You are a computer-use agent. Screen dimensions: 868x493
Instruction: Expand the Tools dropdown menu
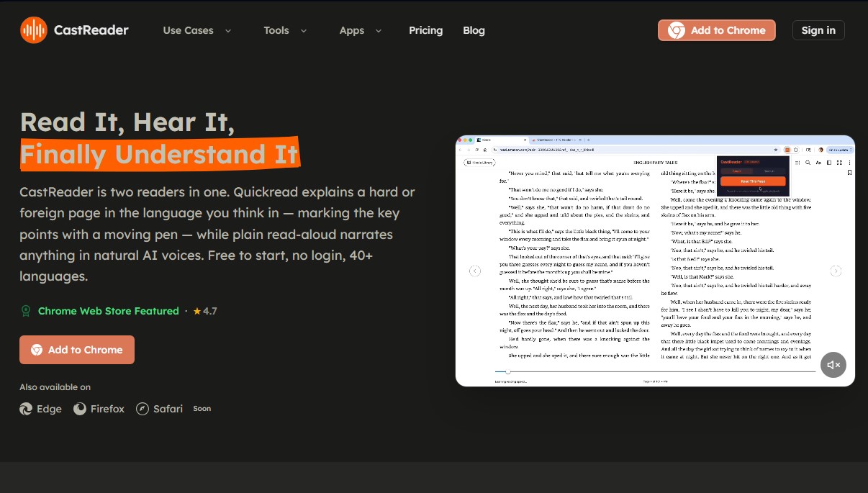tap(285, 30)
